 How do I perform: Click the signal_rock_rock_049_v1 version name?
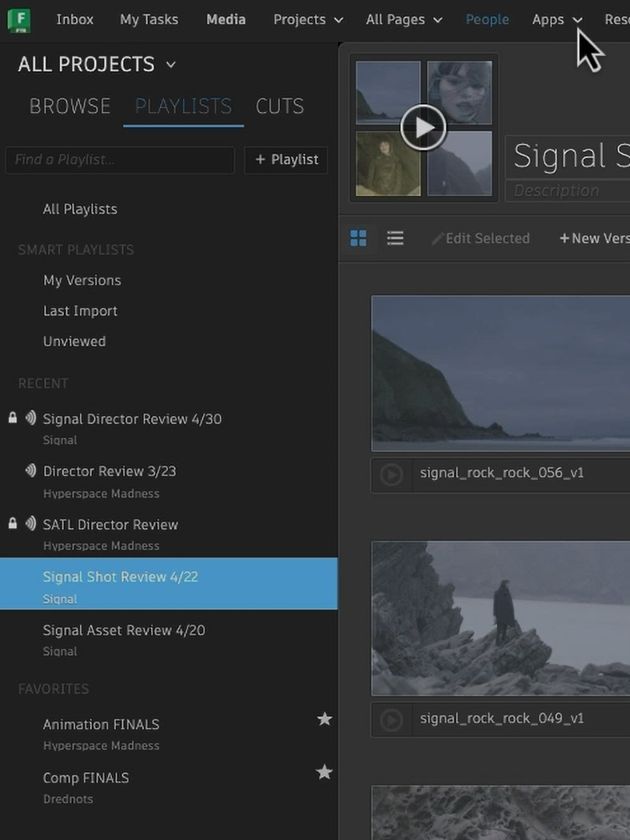[501, 718]
